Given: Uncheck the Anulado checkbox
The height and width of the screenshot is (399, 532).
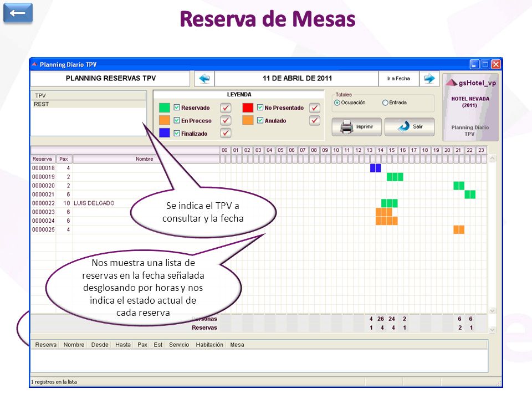Looking at the screenshot, I should point(260,120).
